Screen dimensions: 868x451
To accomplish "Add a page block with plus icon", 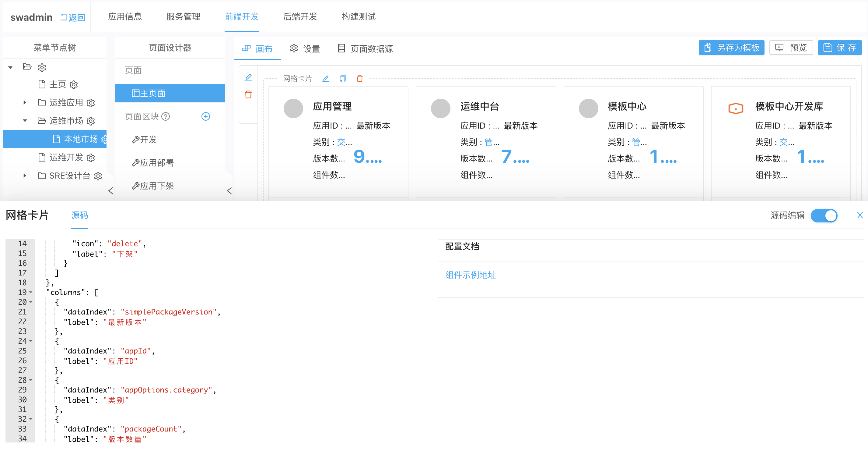I will (x=205, y=116).
